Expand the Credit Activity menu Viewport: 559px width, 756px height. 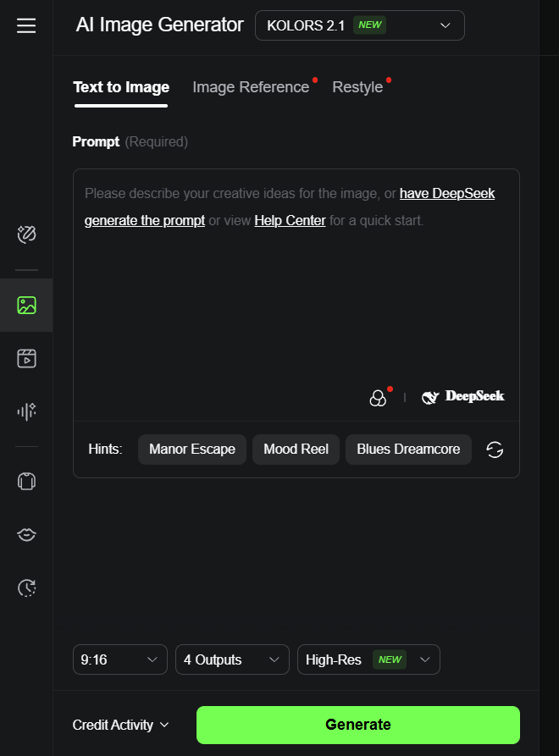(120, 725)
